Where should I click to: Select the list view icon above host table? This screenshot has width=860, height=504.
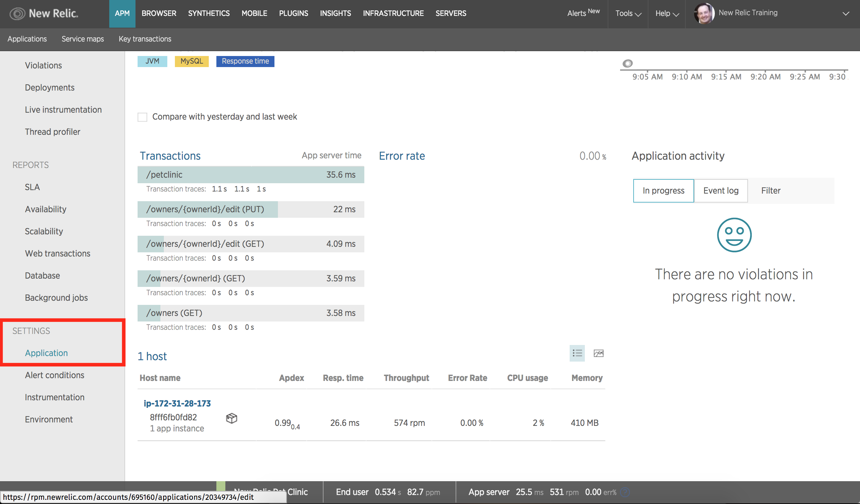(577, 353)
